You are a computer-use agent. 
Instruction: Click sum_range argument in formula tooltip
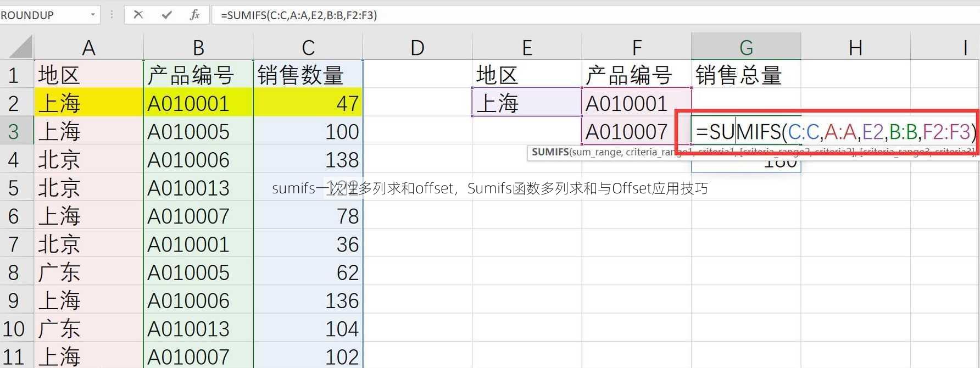(596, 152)
